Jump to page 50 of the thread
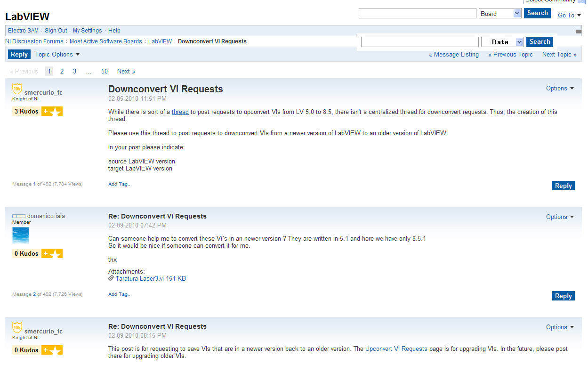The image size is (588, 365). (x=105, y=71)
